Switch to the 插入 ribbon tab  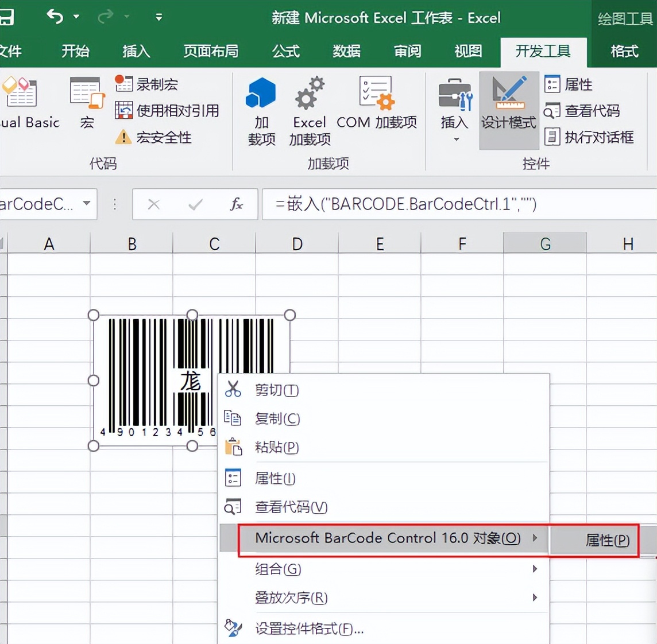tap(136, 51)
